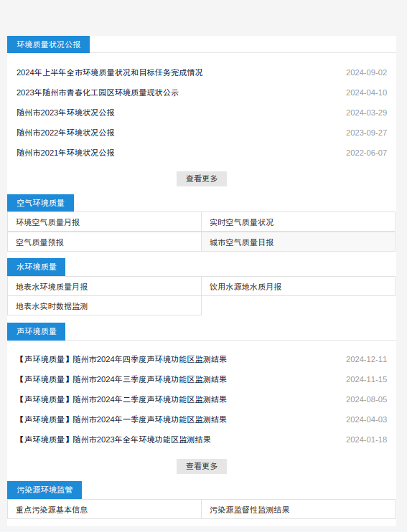Open 2024年上半年全市环境质量状况 report link

[x=109, y=72]
